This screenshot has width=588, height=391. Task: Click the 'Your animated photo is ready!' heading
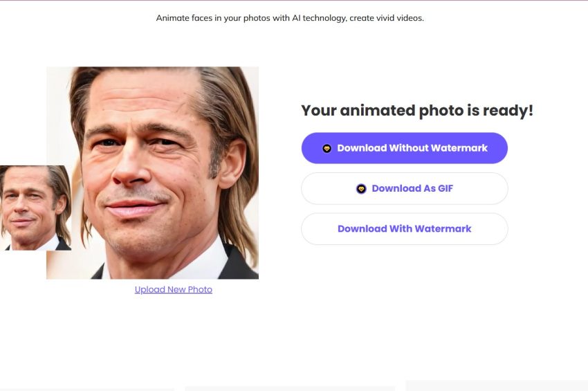click(x=417, y=110)
